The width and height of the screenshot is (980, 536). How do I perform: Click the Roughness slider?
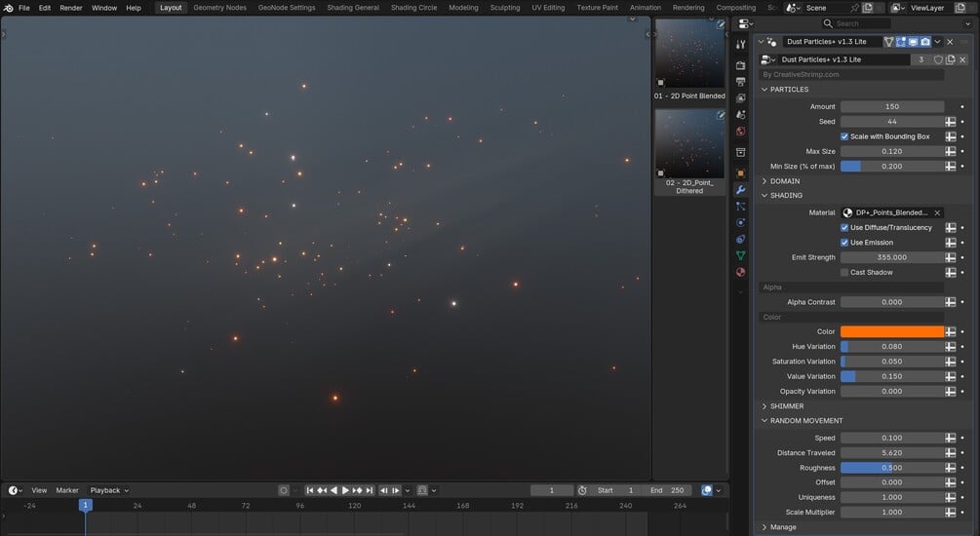[892, 467]
